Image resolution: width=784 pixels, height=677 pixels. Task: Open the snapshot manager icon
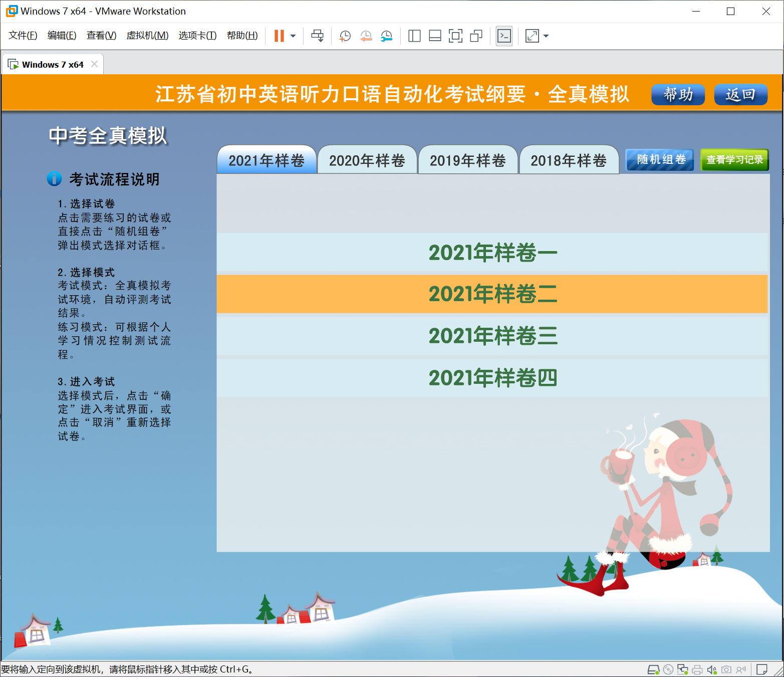[386, 36]
